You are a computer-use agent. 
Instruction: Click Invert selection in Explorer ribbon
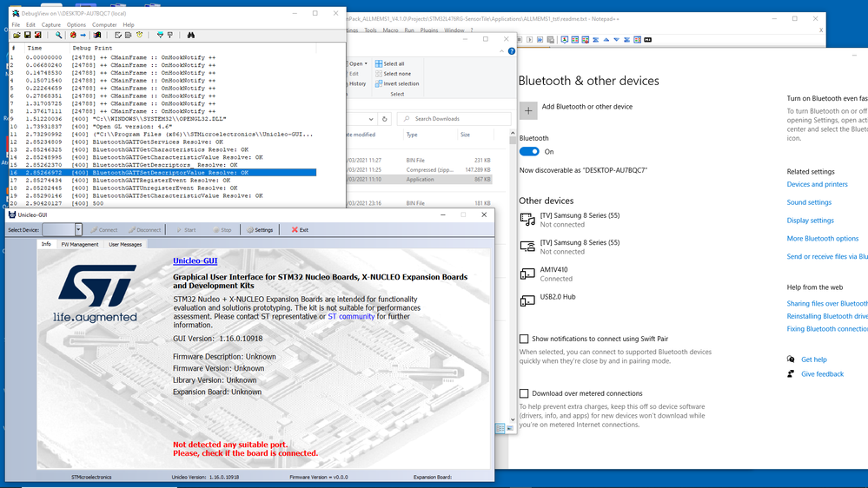coord(397,83)
